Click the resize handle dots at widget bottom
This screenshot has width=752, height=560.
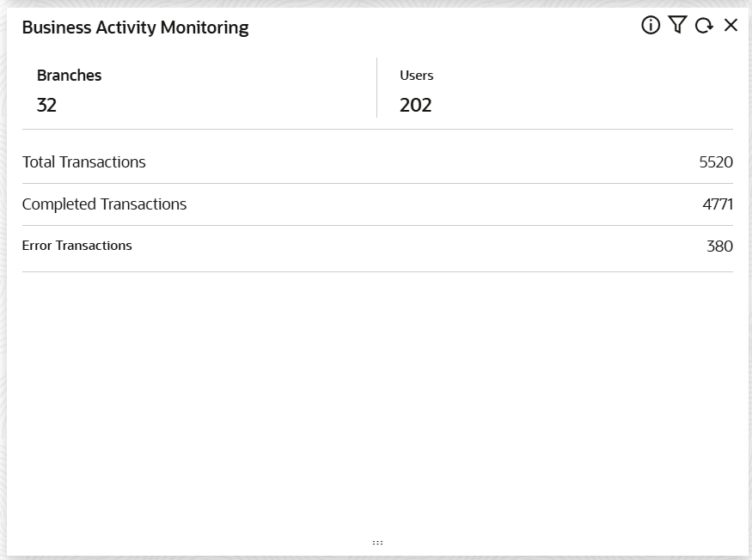pyautogui.click(x=377, y=543)
